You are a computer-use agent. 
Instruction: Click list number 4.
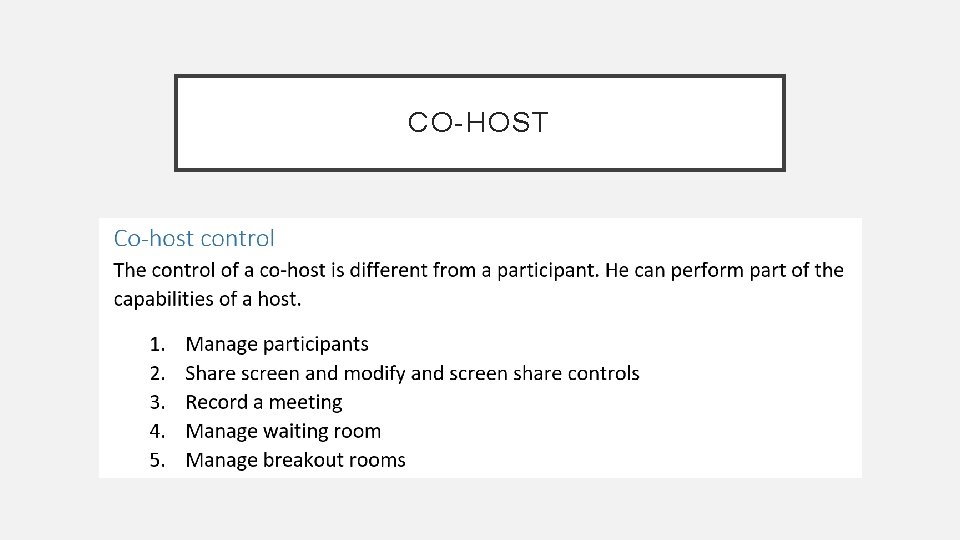[157, 431]
